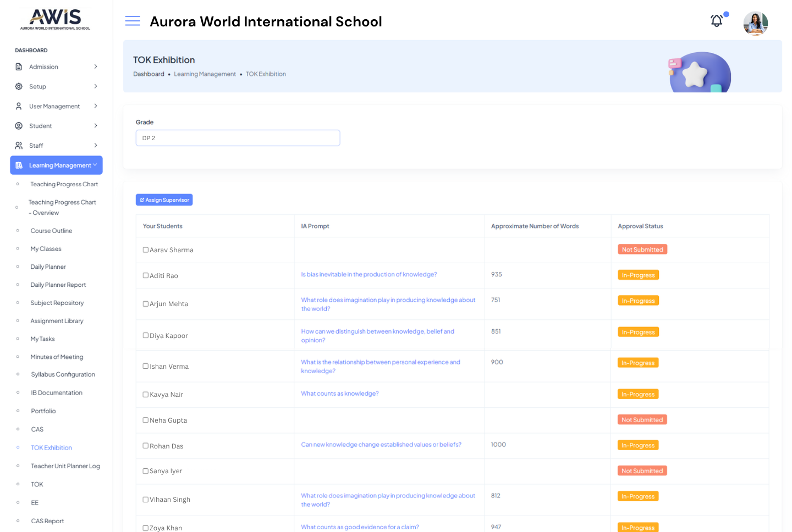Collapse the Learning Management section

pyautogui.click(x=95, y=165)
